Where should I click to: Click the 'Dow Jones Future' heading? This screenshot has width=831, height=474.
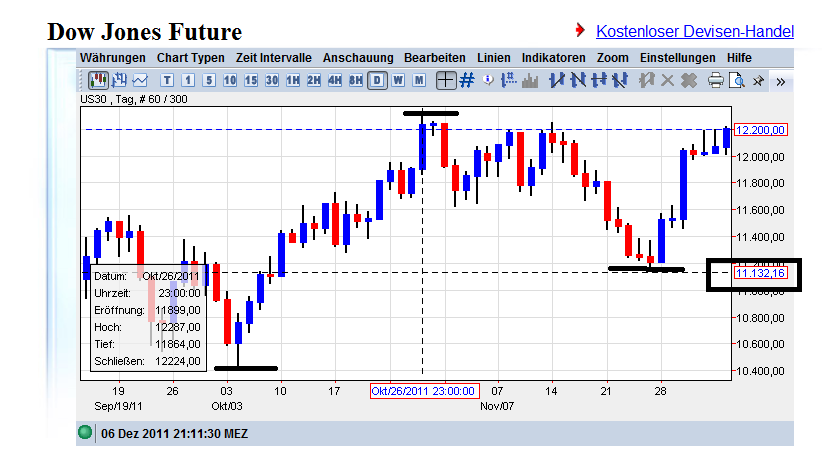click(145, 32)
